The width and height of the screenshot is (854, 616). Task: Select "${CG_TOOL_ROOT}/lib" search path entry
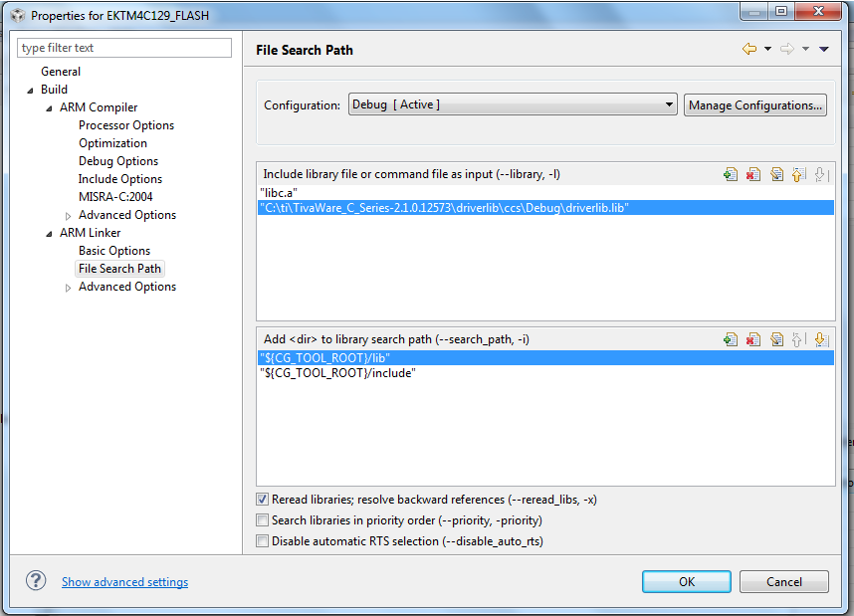coord(545,358)
